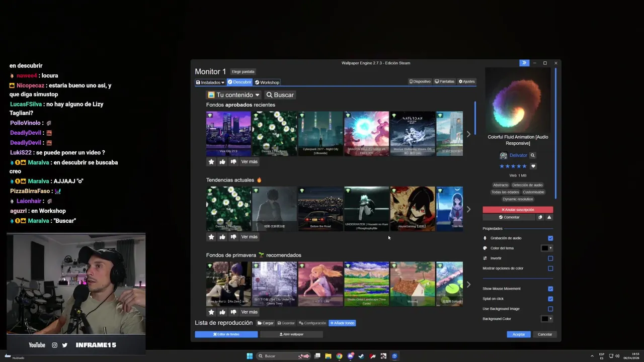This screenshot has height=362, width=644.
Task: Click Elegir pantalla button
Action: click(243, 72)
